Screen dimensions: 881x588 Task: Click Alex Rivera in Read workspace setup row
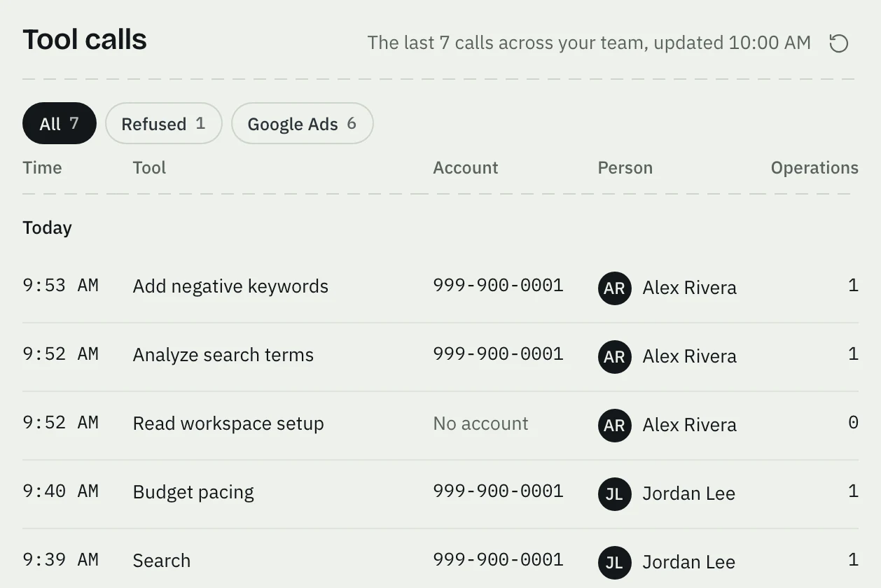tap(690, 425)
